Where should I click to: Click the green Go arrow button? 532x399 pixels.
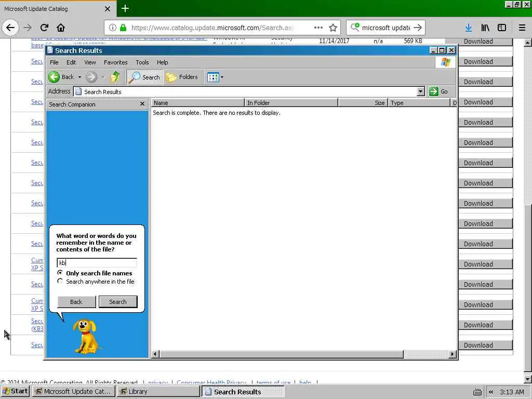coord(433,91)
